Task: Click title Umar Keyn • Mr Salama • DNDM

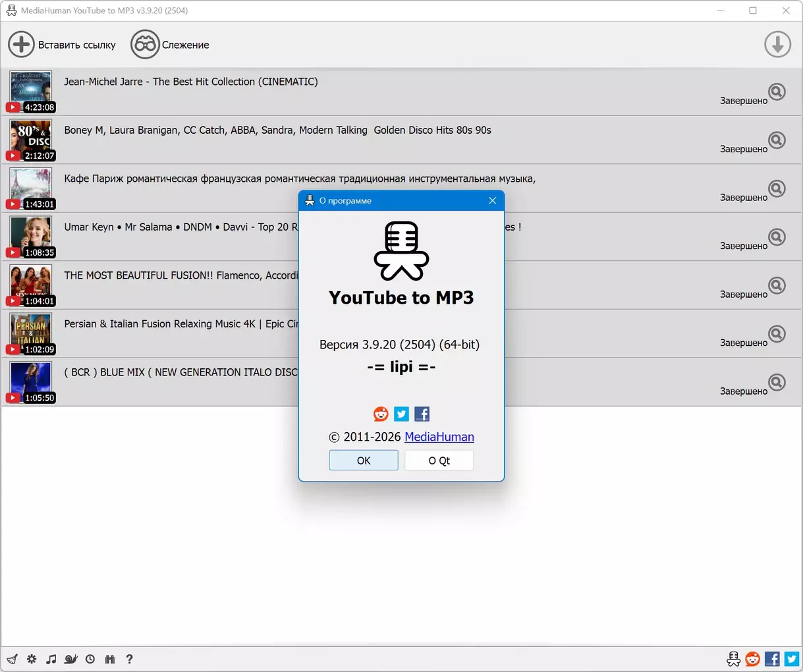Action: 181,227
